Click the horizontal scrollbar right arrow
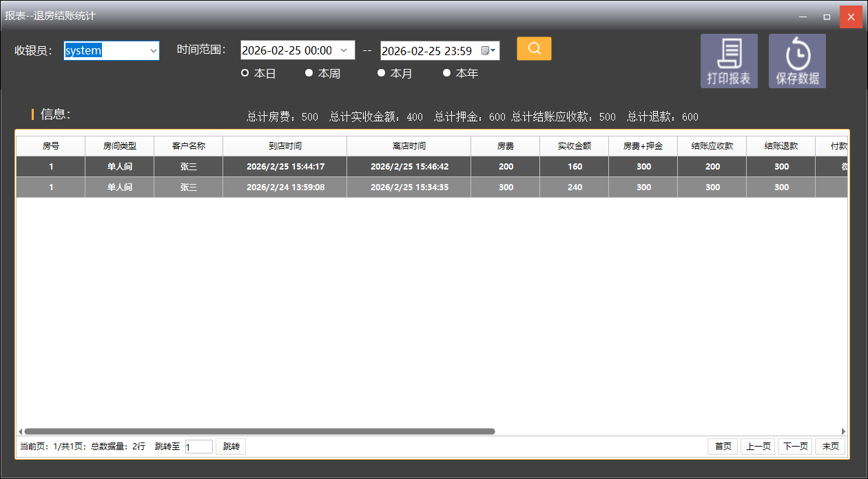The image size is (868, 479). pyautogui.click(x=843, y=431)
